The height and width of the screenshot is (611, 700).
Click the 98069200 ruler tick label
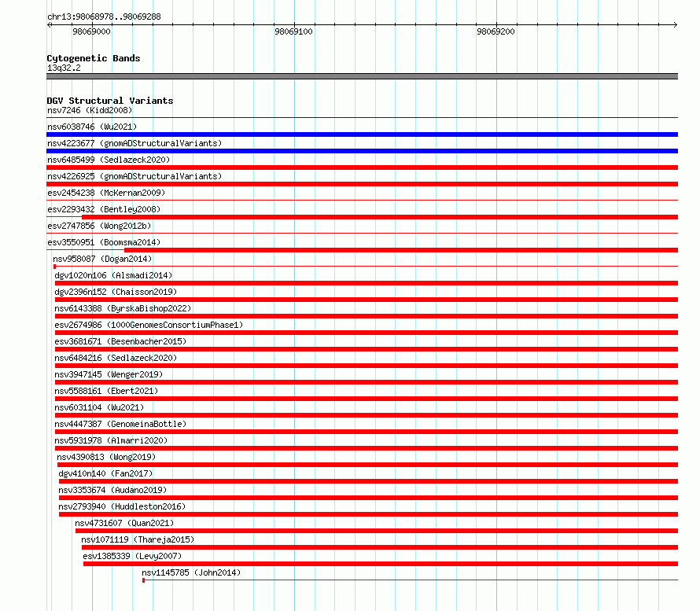coord(496,31)
